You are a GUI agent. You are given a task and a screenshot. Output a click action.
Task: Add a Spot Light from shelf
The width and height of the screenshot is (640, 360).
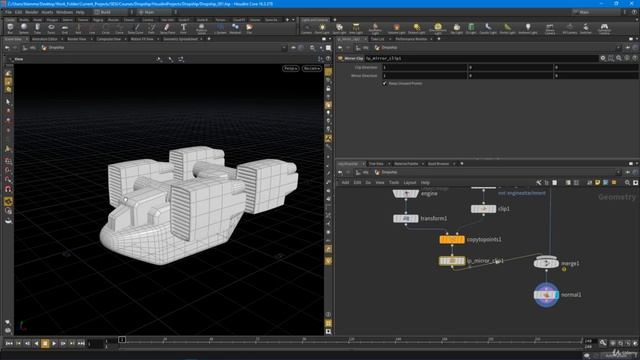(x=339, y=29)
